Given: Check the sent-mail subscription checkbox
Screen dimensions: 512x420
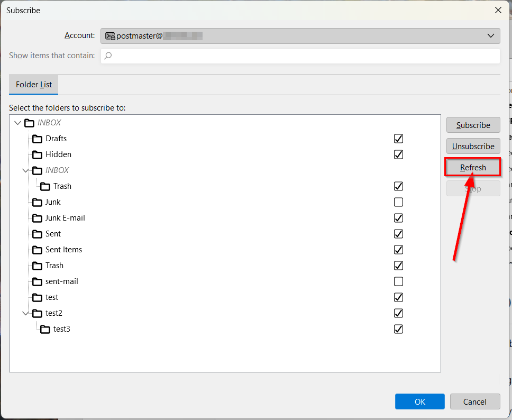Looking at the screenshot, I should pyautogui.click(x=398, y=281).
